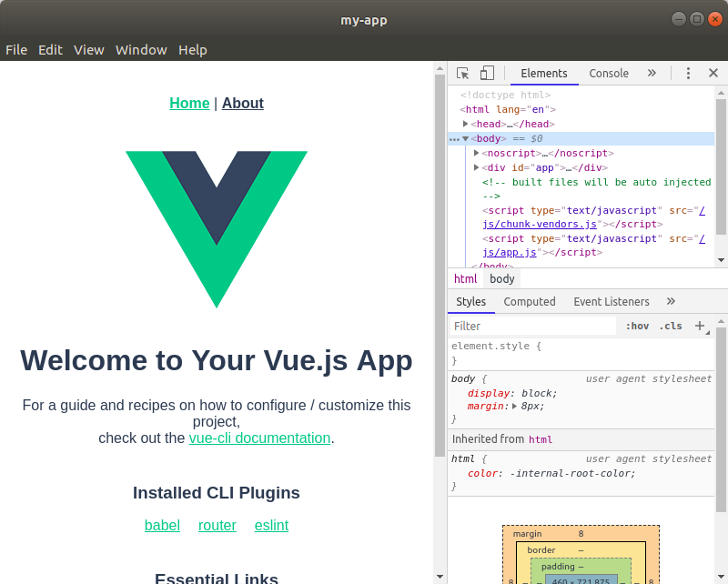728x584 pixels.
Task: Click the padding label in box model
Action: pyautogui.click(x=558, y=567)
